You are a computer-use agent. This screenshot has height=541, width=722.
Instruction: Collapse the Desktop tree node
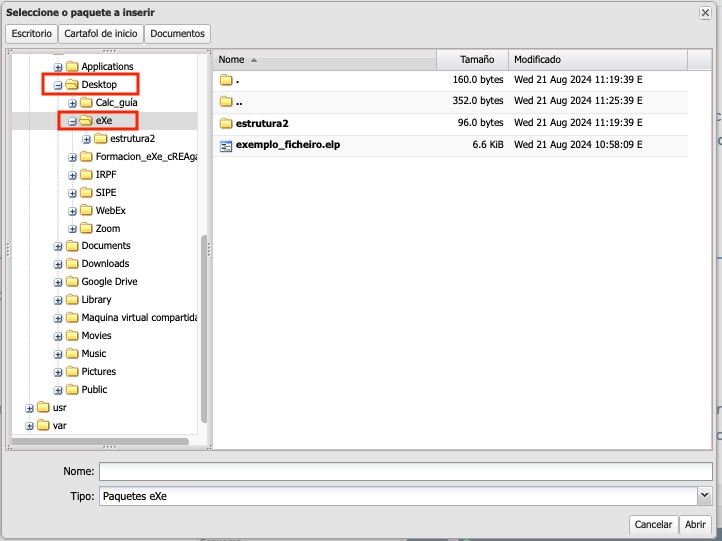(58, 85)
